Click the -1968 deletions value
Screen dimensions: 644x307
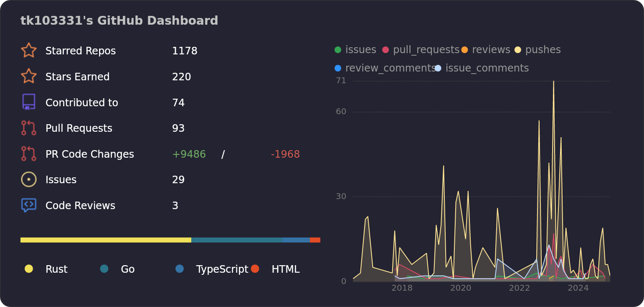click(285, 154)
